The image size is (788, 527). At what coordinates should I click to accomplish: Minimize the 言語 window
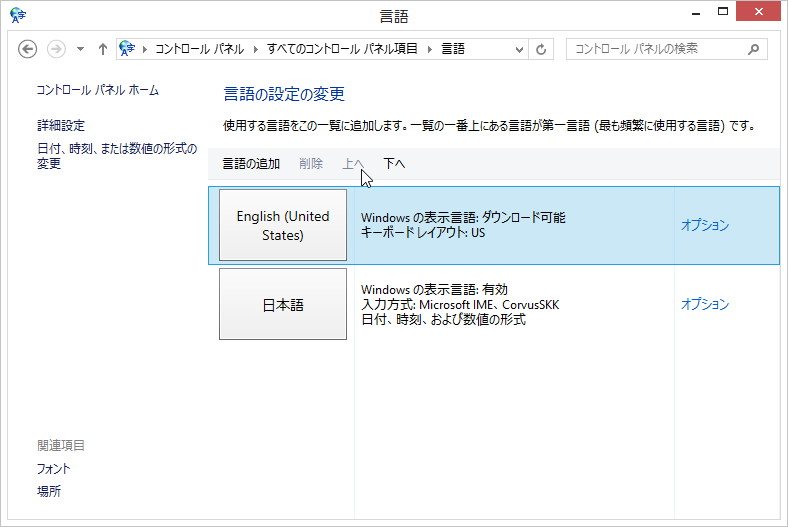(696, 13)
